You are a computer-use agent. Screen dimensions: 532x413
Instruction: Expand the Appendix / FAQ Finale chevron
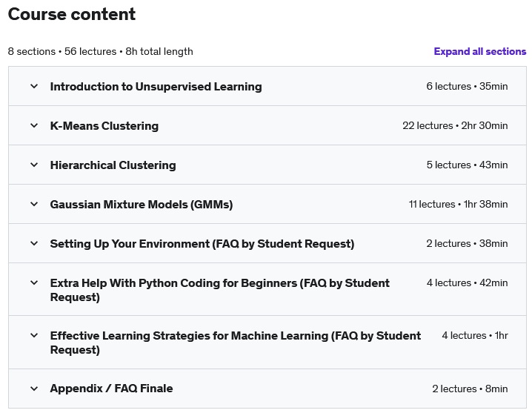34,389
